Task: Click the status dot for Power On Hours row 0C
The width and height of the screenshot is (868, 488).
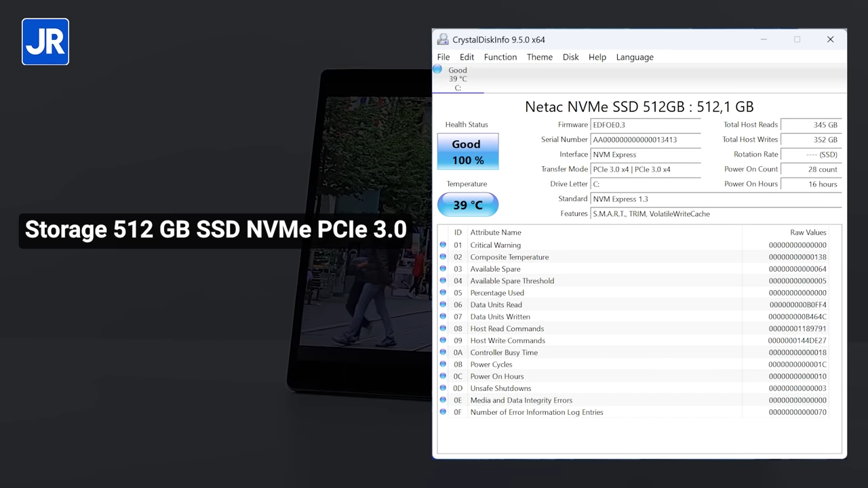Action: [443, 376]
